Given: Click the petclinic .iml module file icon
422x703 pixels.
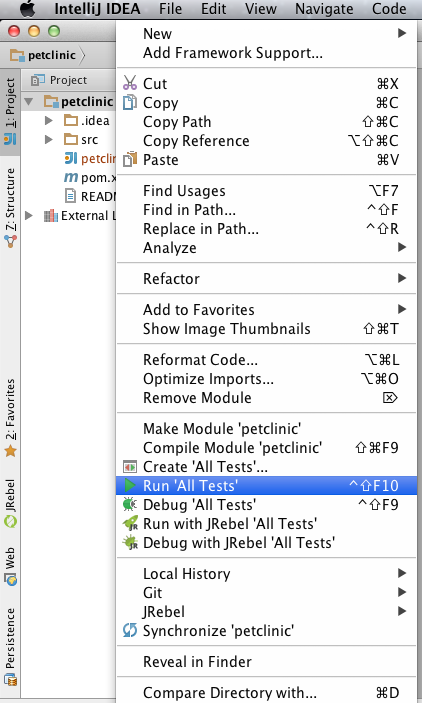Looking at the screenshot, I should pyautogui.click(x=71, y=158).
